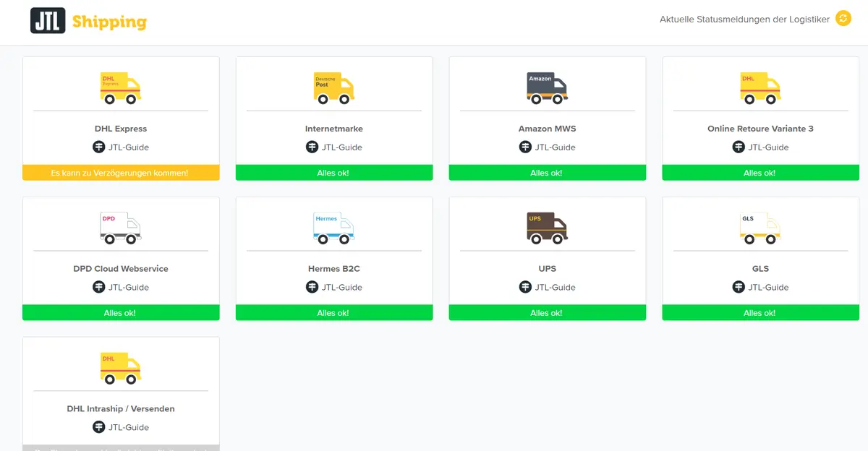Image resolution: width=868 pixels, height=451 pixels.
Task: Click Aktuelle Statusmeldungen der Logistiker text
Action: pos(745,20)
